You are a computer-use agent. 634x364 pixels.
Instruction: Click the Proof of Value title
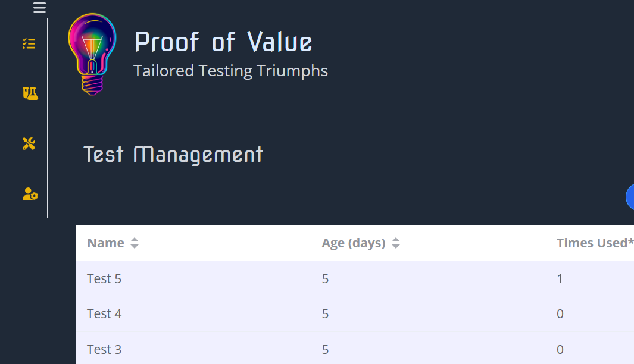pyautogui.click(x=223, y=42)
